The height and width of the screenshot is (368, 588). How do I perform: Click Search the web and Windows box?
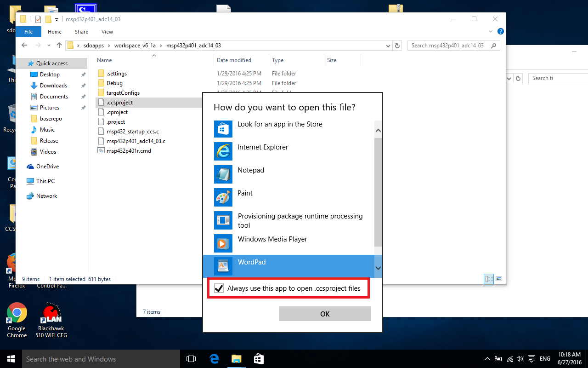point(101,359)
